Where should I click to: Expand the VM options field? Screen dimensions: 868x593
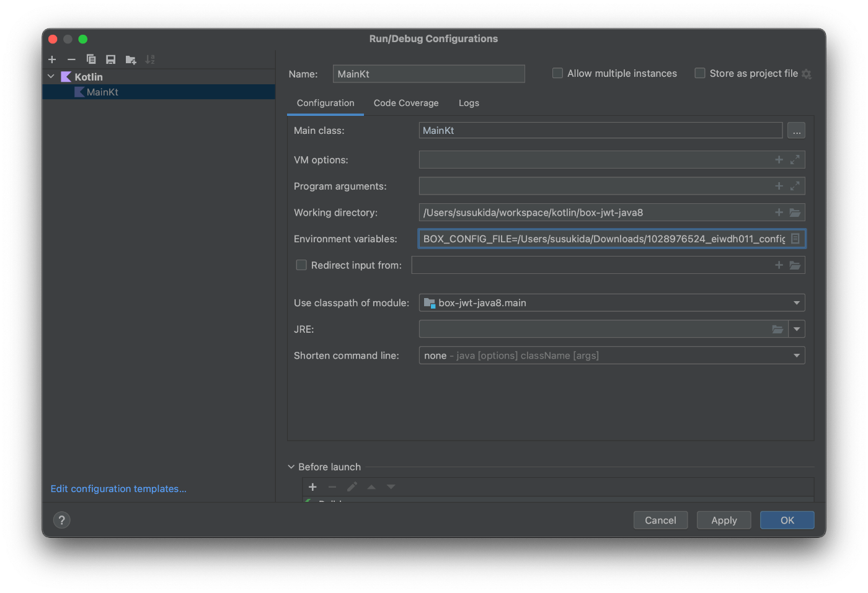pos(795,160)
